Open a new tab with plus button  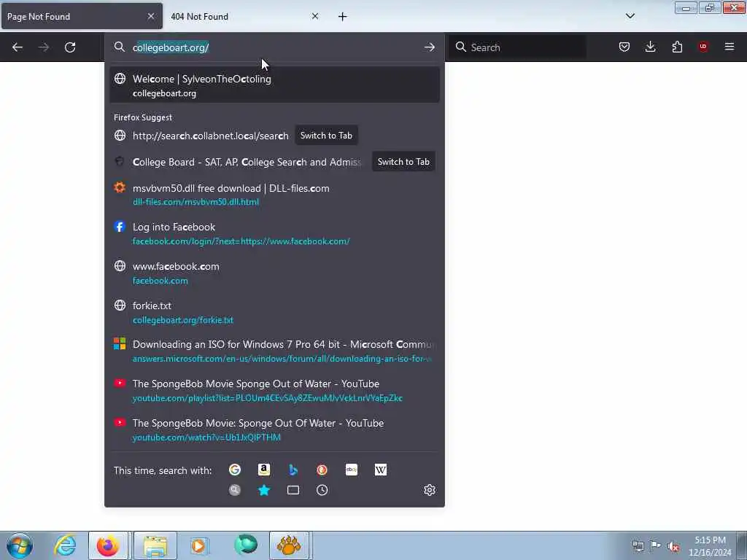[x=343, y=17]
